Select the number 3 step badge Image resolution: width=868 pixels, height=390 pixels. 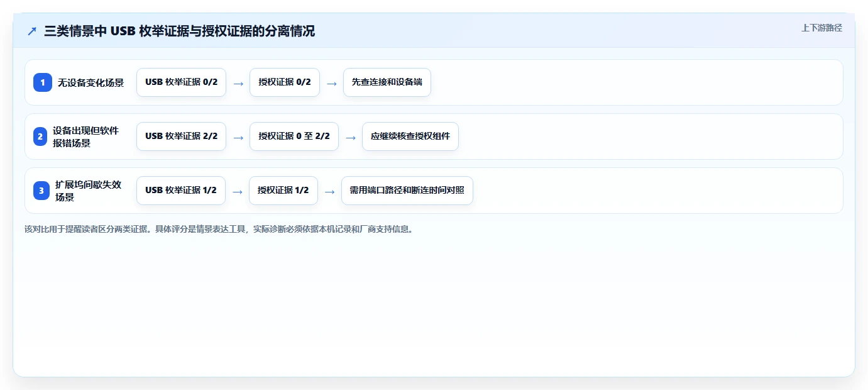click(41, 191)
